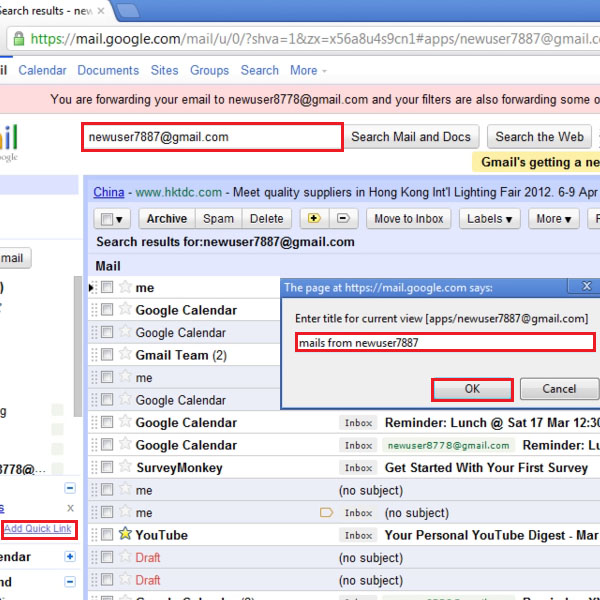This screenshot has width=600, height=600.
Task: Open Your Personal YouTube Digest email
Action: (492, 535)
